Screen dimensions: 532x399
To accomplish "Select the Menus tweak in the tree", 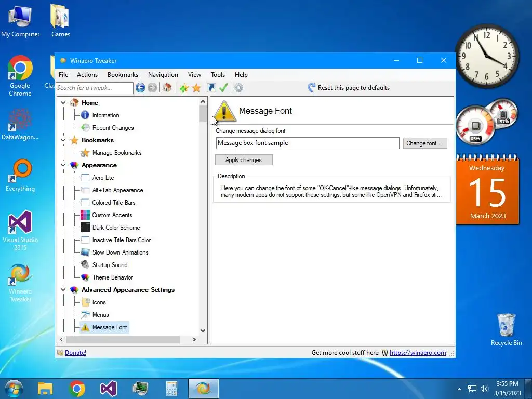I will 100,315.
